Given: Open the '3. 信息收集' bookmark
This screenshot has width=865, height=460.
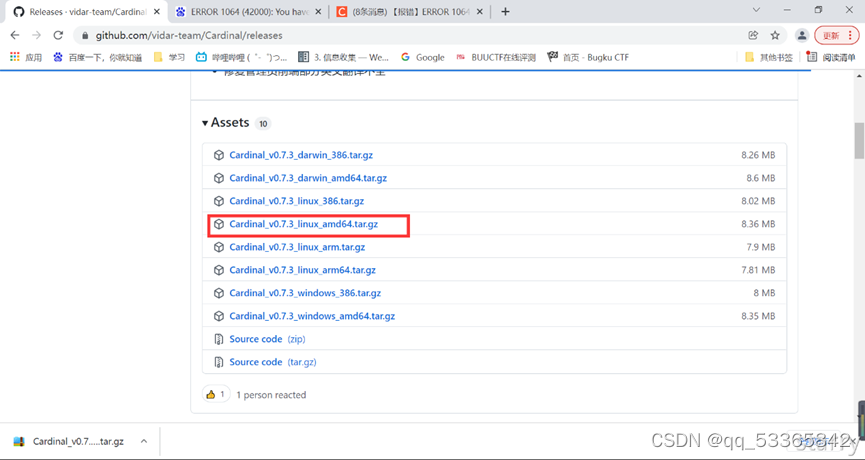Looking at the screenshot, I should 343,57.
